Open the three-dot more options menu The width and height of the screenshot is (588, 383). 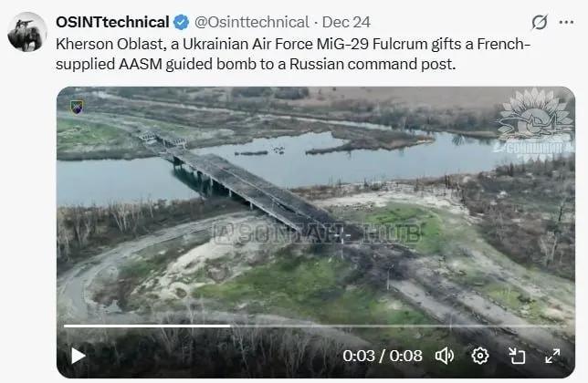click(566, 22)
